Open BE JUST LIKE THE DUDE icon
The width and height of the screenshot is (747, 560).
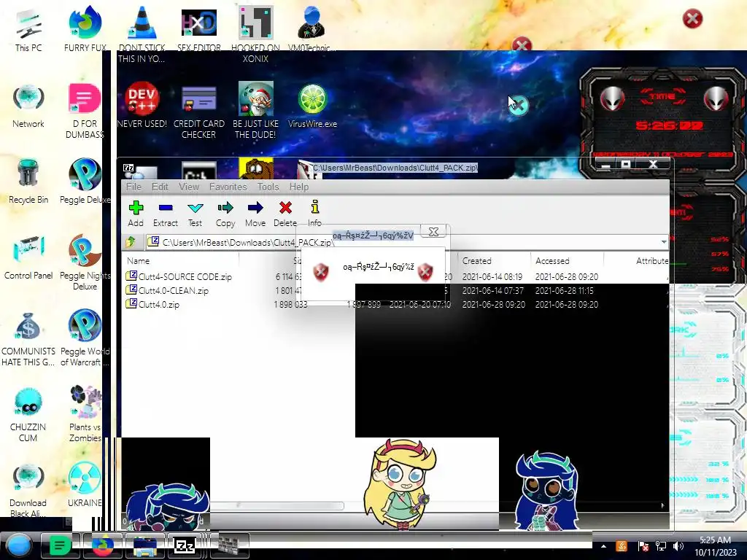tap(256, 111)
